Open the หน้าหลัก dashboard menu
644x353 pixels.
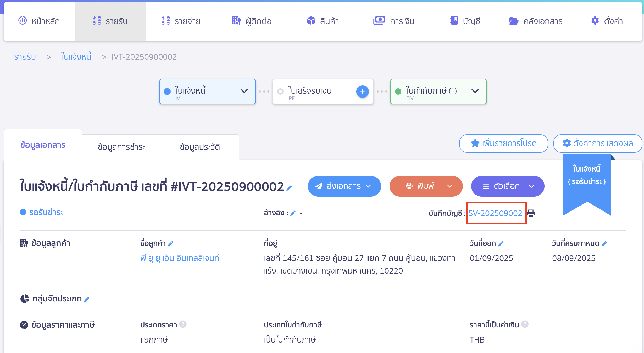point(39,21)
